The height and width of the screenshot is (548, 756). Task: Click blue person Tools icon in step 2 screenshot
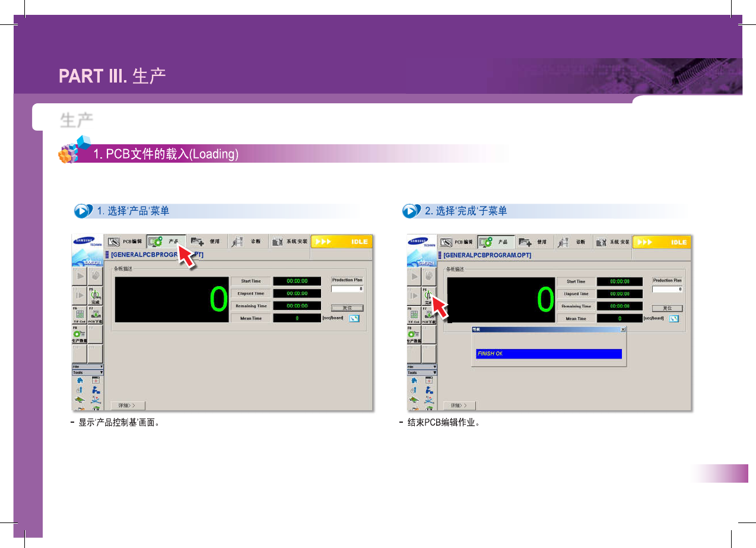coord(429,391)
